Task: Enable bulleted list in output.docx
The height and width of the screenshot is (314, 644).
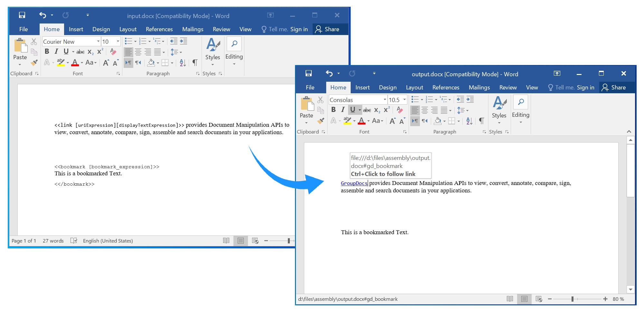Action: click(x=415, y=100)
